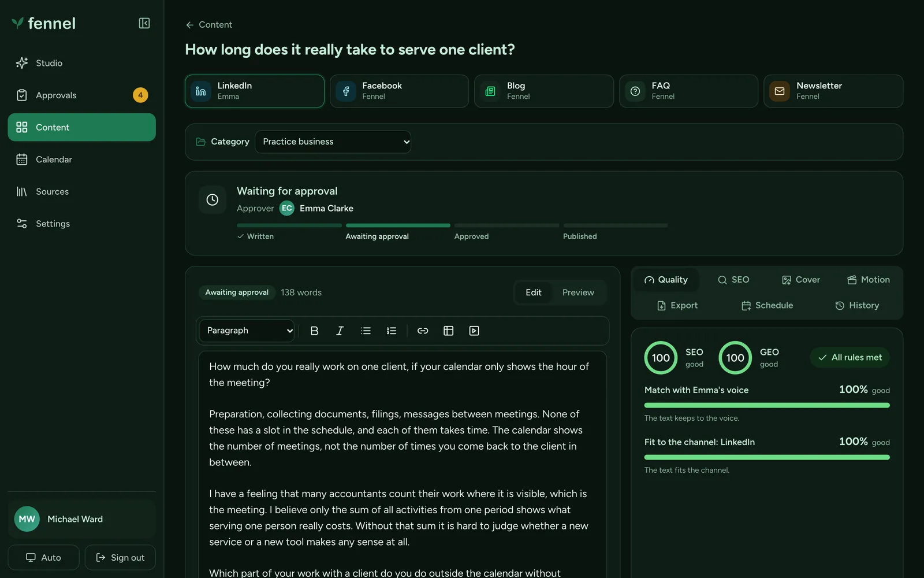Toggle the Auto theme button

tap(43, 558)
